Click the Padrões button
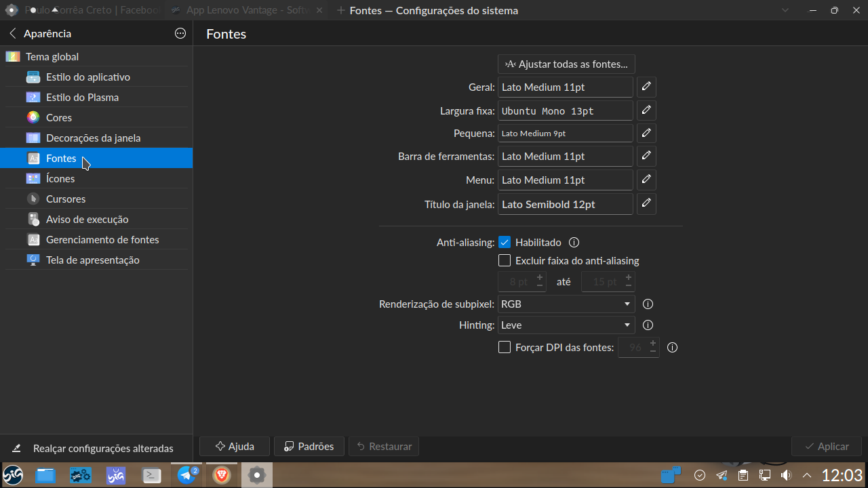Viewport: 868px width, 488px height. (309, 446)
